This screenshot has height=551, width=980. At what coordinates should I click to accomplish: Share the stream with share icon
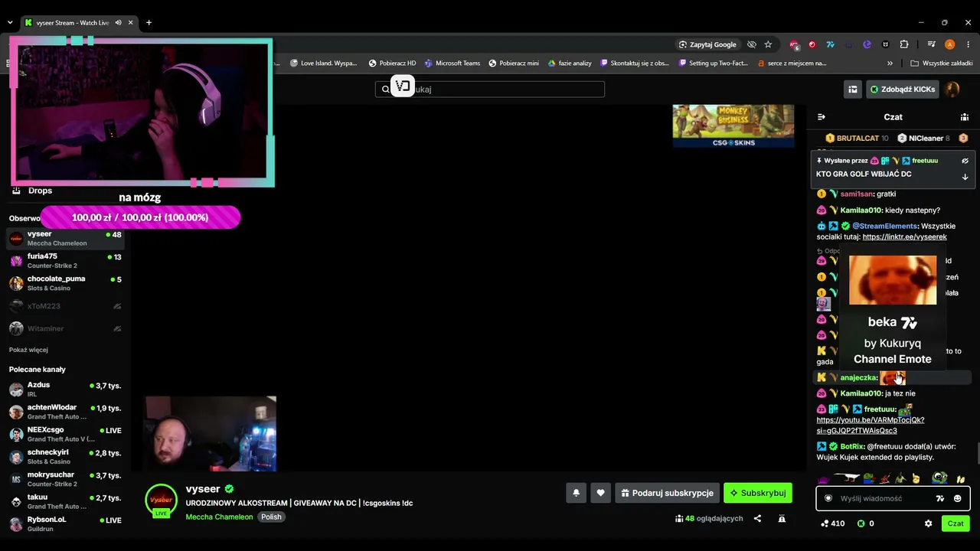click(757, 518)
